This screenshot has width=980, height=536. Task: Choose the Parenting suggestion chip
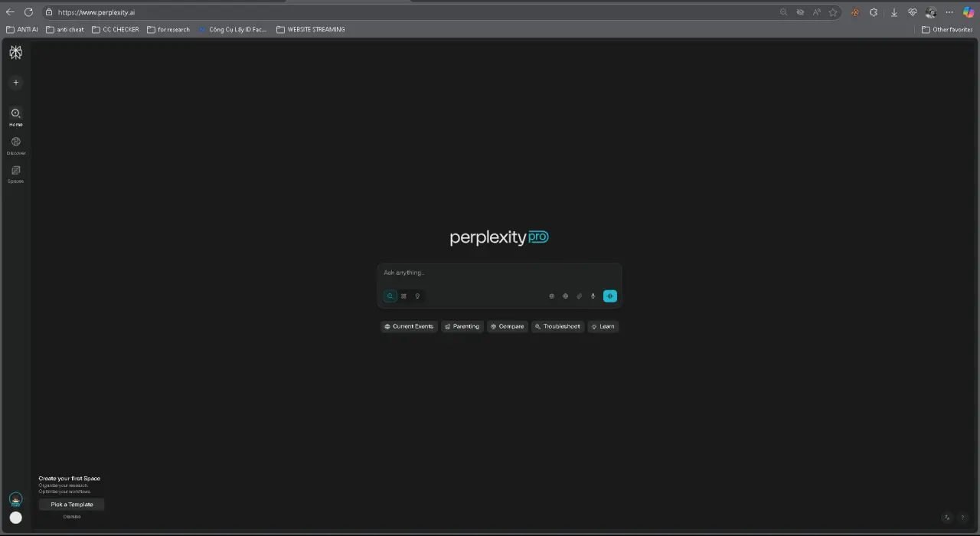[462, 326]
